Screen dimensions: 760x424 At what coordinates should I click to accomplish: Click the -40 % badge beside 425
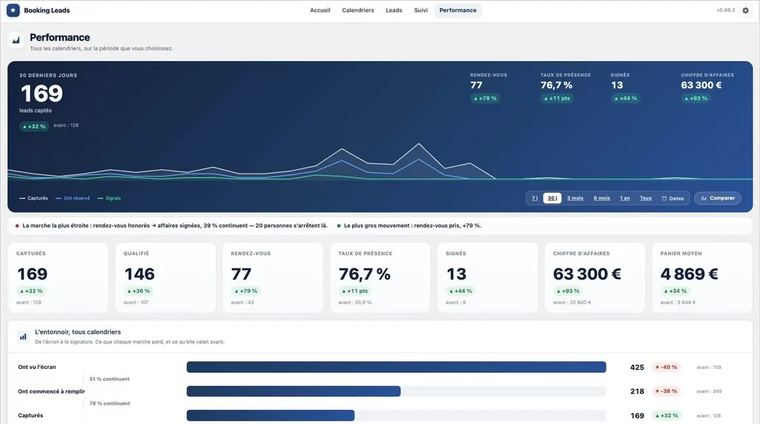[666, 367]
